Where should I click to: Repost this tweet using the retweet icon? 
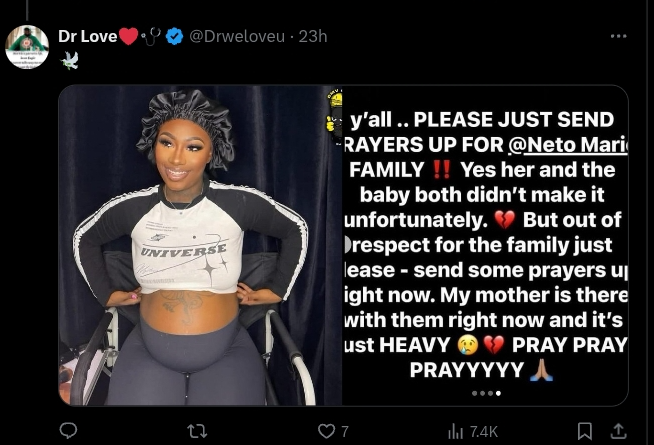point(197,431)
